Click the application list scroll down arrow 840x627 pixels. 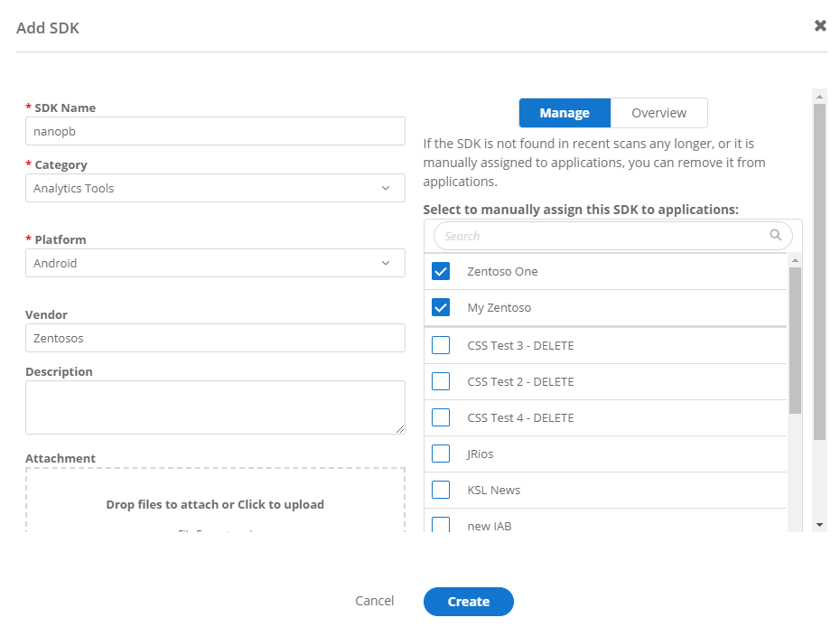[795, 524]
